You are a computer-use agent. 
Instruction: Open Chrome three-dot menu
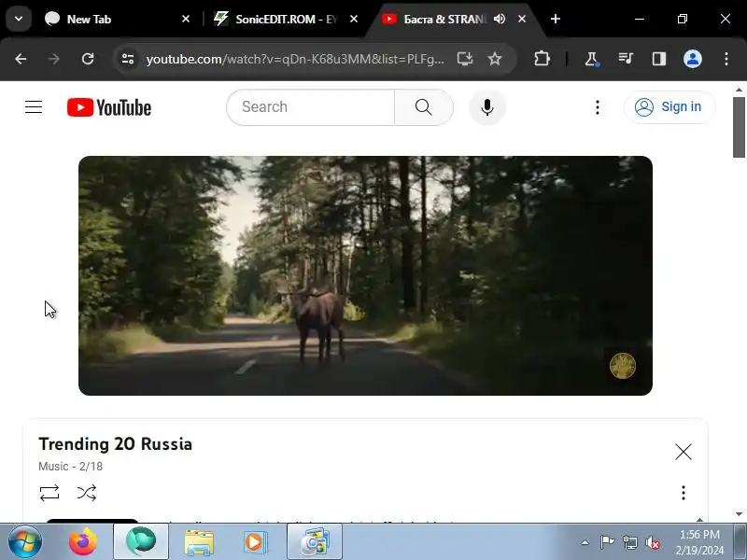point(726,59)
